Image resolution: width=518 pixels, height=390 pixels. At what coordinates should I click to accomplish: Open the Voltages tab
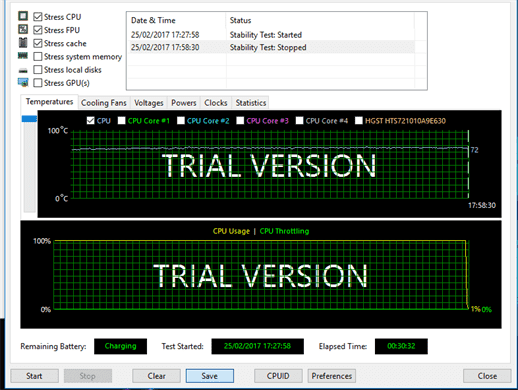tap(149, 103)
